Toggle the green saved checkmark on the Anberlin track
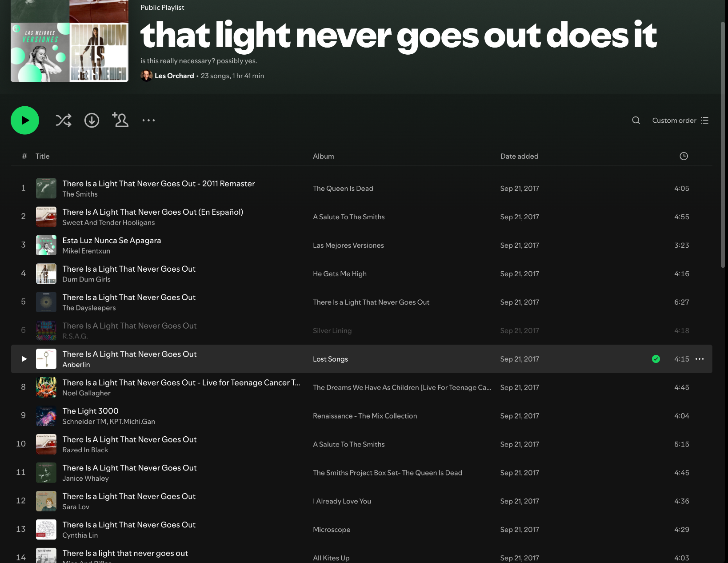Screen dimensions: 728x563 (x=656, y=359)
